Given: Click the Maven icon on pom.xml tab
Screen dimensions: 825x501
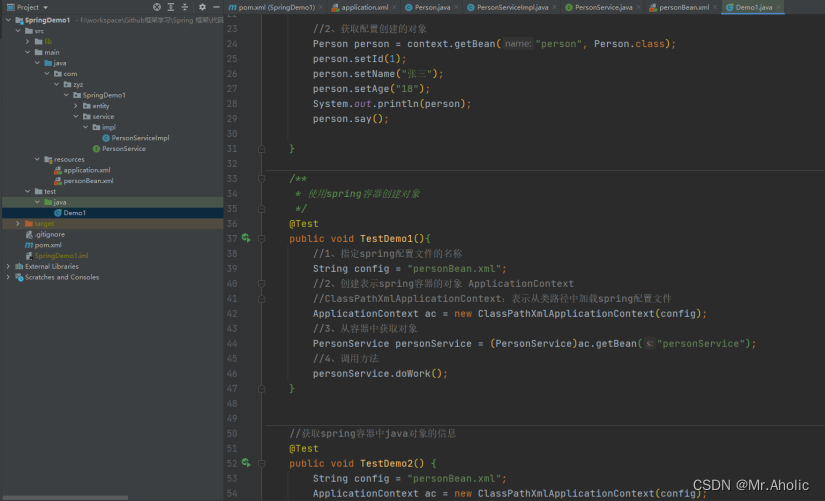Looking at the screenshot, I should click(233, 7).
